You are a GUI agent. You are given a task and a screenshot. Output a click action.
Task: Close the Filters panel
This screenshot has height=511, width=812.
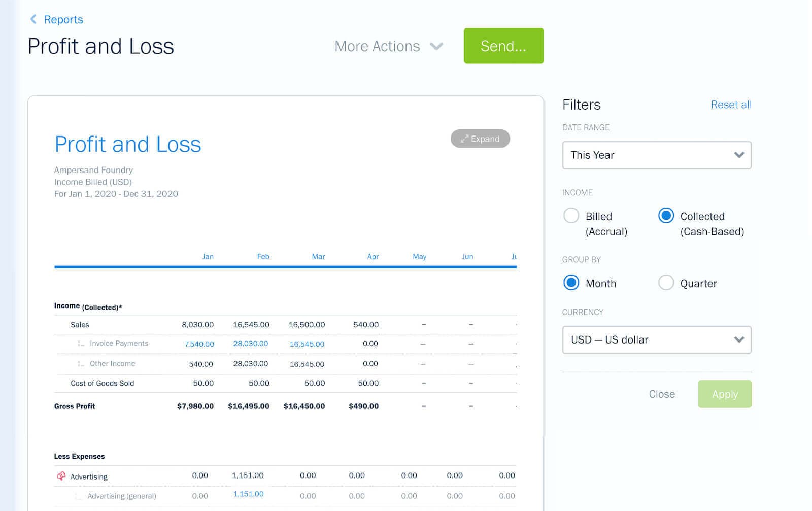click(661, 394)
